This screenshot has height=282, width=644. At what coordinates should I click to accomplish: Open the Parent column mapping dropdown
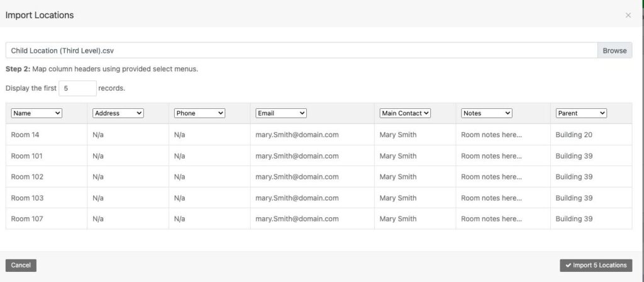[x=581, y=113]
